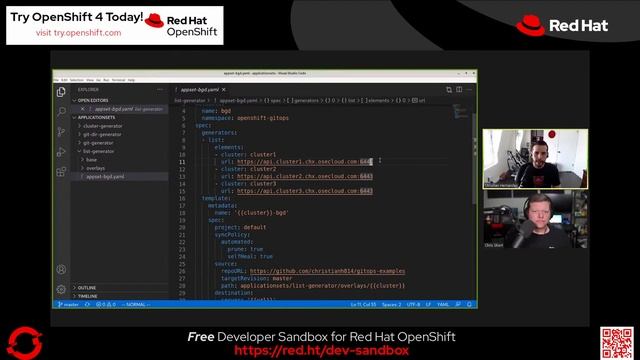Open editor more actions ellipsis
Viewport: 640px width, 360px height.
point(469,90)
